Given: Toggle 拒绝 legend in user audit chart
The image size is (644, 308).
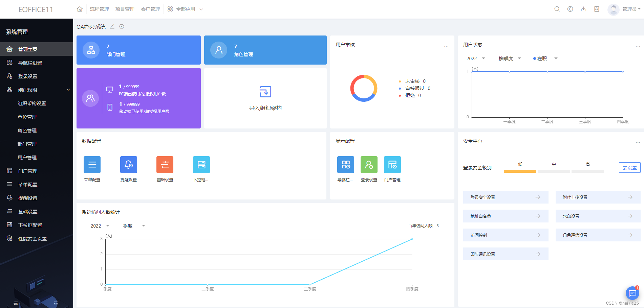Looking at the screenshot, I should click(x=410, y=95).
